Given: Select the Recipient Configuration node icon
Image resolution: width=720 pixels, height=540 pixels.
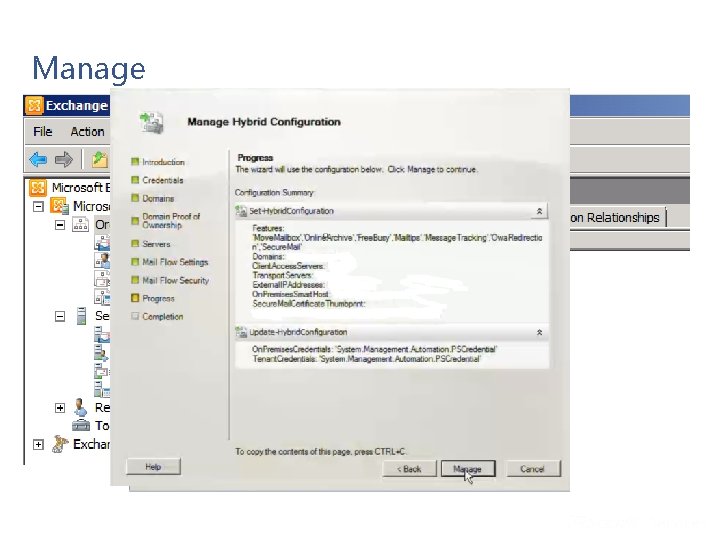Looking at the screenshot, I should click(81, 407).
